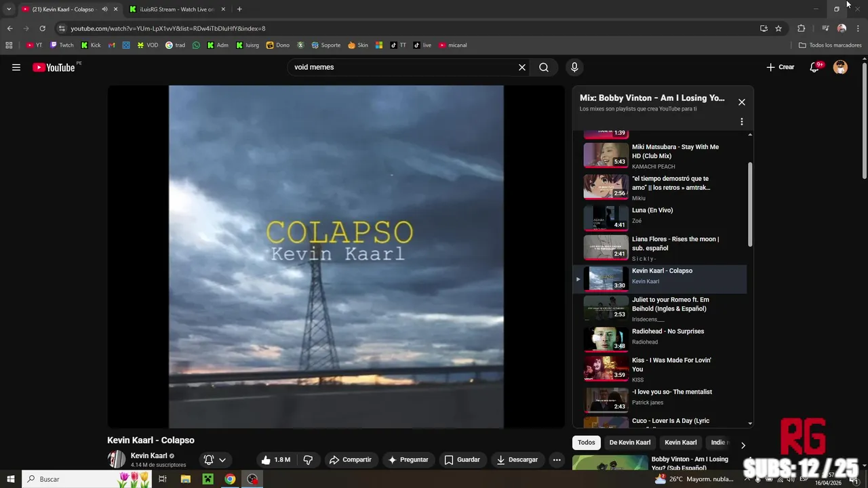Screen dimensions: 868x488
Task: Play "el tiempo demostró que te amo"
Action: click(x=660, y=187)
